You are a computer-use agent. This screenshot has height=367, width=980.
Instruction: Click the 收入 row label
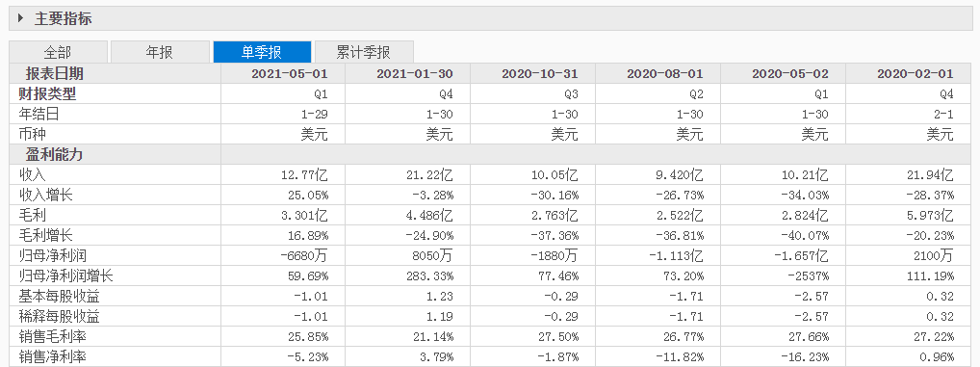click(33, 175)
